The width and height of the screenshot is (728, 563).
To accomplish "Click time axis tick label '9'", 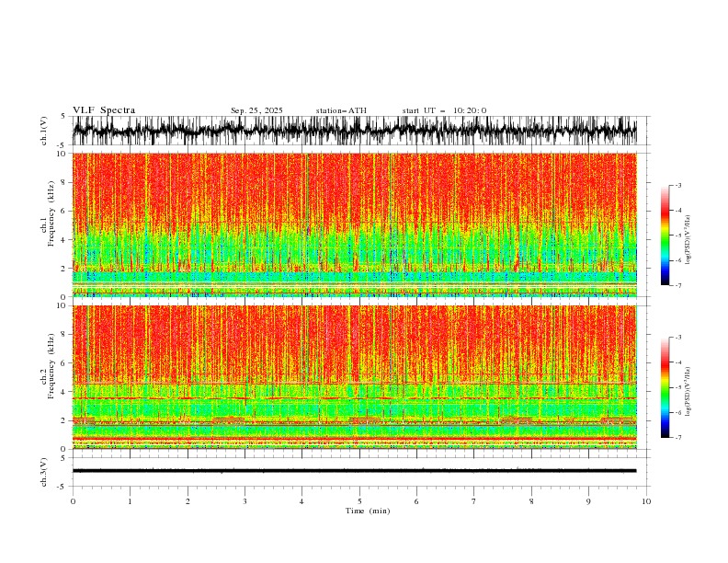I will point(588,501).
